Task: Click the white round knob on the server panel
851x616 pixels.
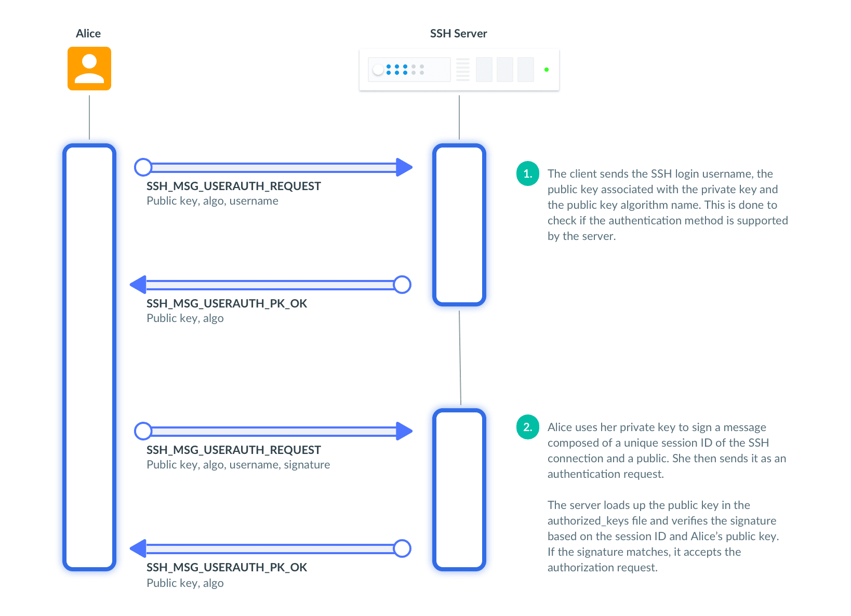Action: [x=378, y=70]
